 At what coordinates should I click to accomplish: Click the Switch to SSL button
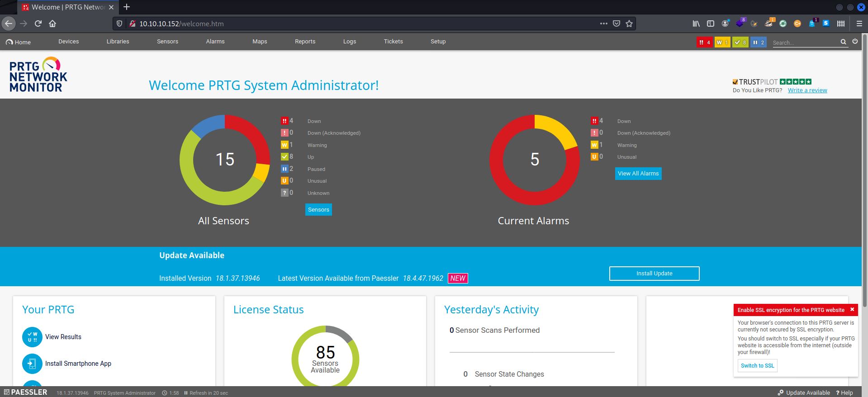757,366
